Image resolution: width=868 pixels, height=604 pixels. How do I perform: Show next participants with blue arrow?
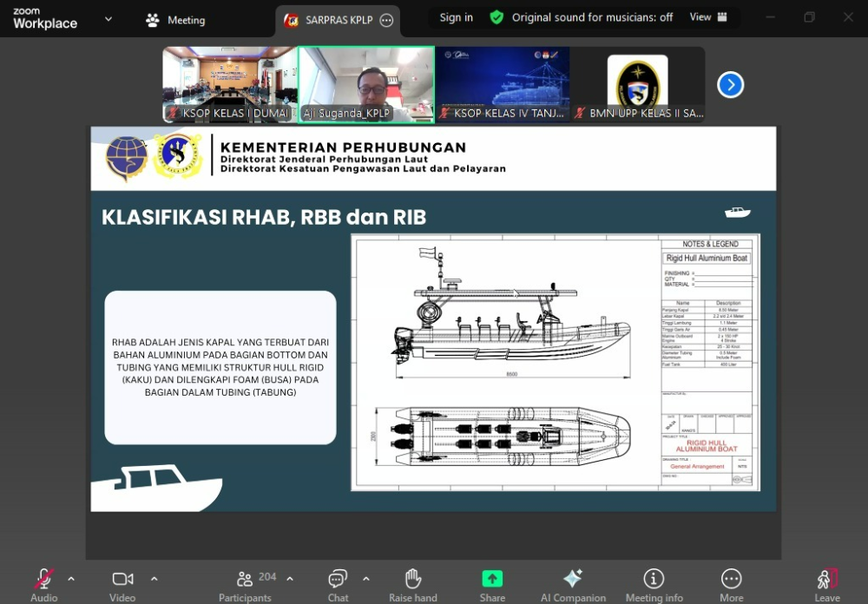click(x=730, y=85)
